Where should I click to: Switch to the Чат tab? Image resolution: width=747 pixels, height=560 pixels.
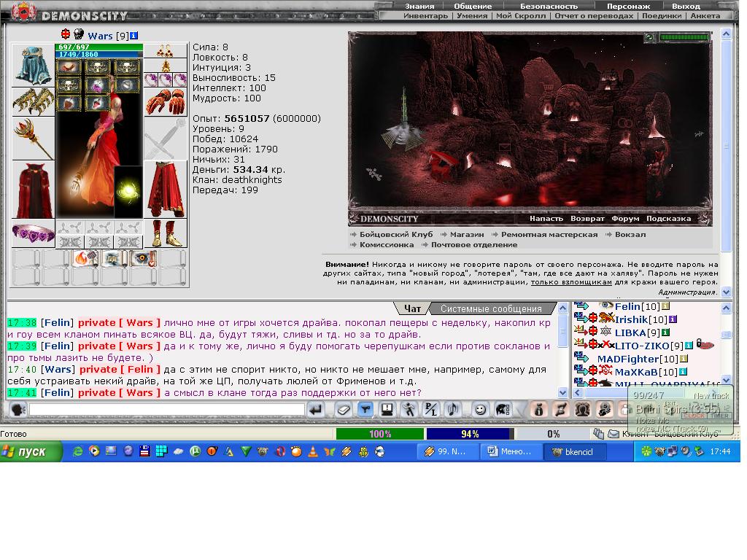coord(413,308)
